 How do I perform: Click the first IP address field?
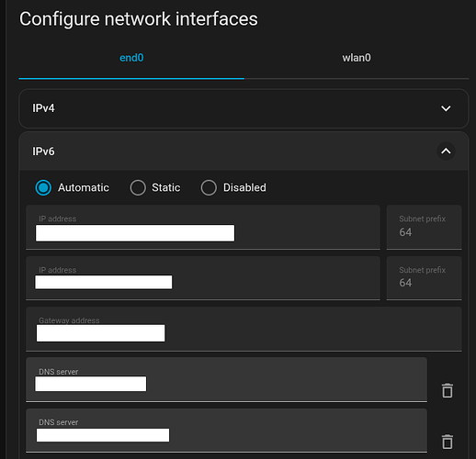click(x=203, y=227)
